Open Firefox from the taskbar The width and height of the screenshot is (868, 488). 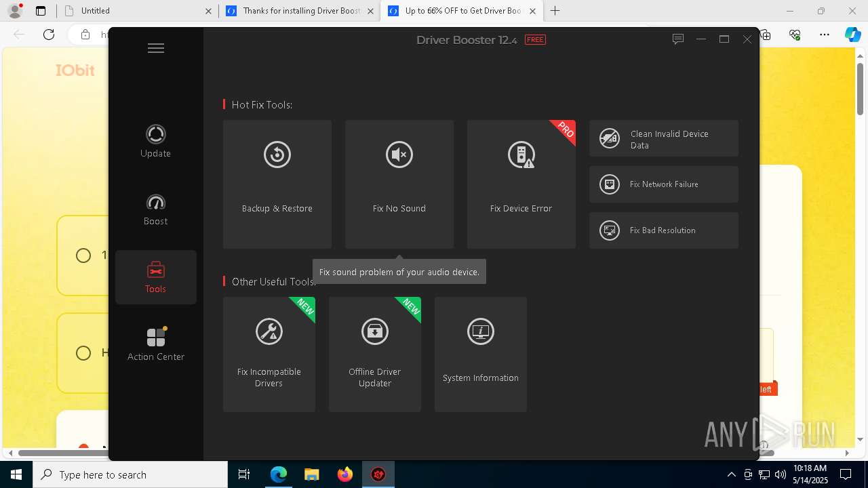tap(344, 474)
